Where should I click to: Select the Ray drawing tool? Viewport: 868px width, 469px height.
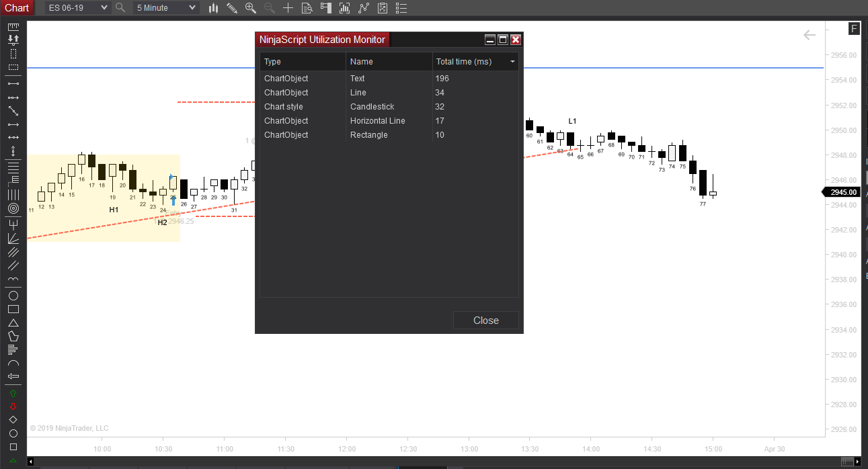click(x=13, y=97)
